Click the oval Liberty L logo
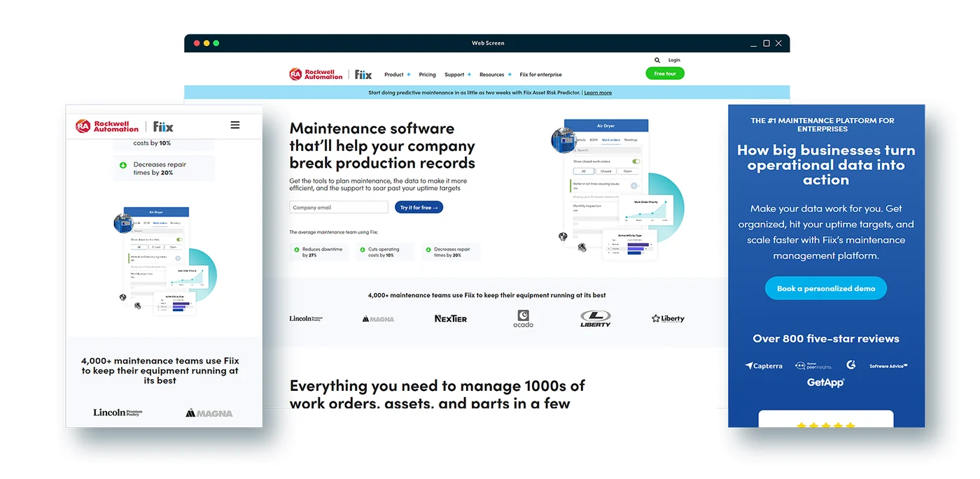This screenshot has width=980, height=479. pos(596,319)
